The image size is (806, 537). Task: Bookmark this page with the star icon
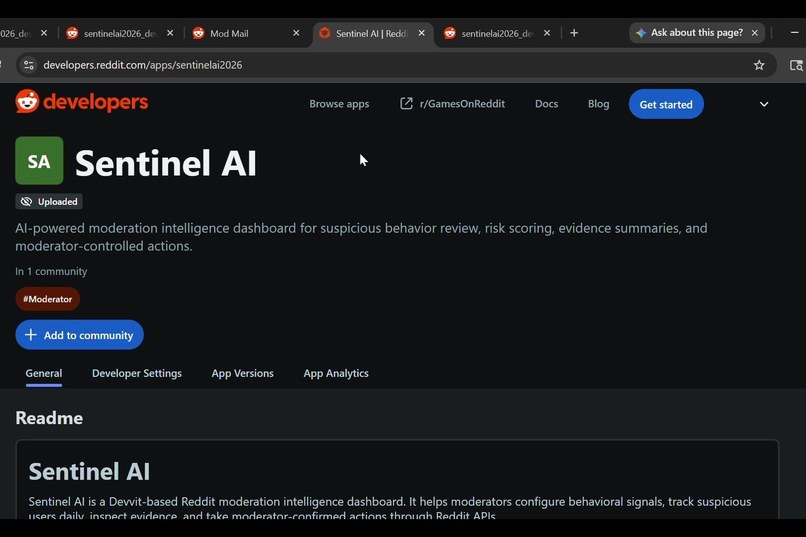(759, 65)
